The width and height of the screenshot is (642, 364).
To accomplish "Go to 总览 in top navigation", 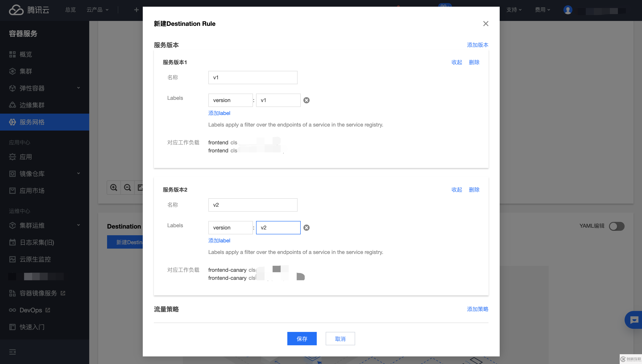I will point(70,10).
